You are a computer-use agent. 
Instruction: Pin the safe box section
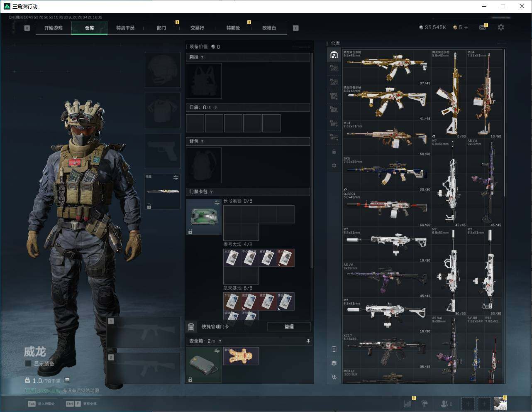(x=308, y=341)
